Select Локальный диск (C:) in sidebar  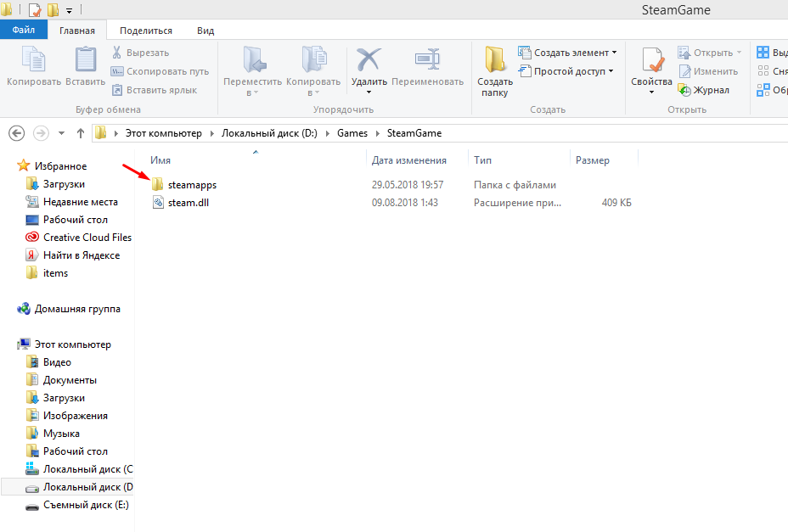pos(88,468)
